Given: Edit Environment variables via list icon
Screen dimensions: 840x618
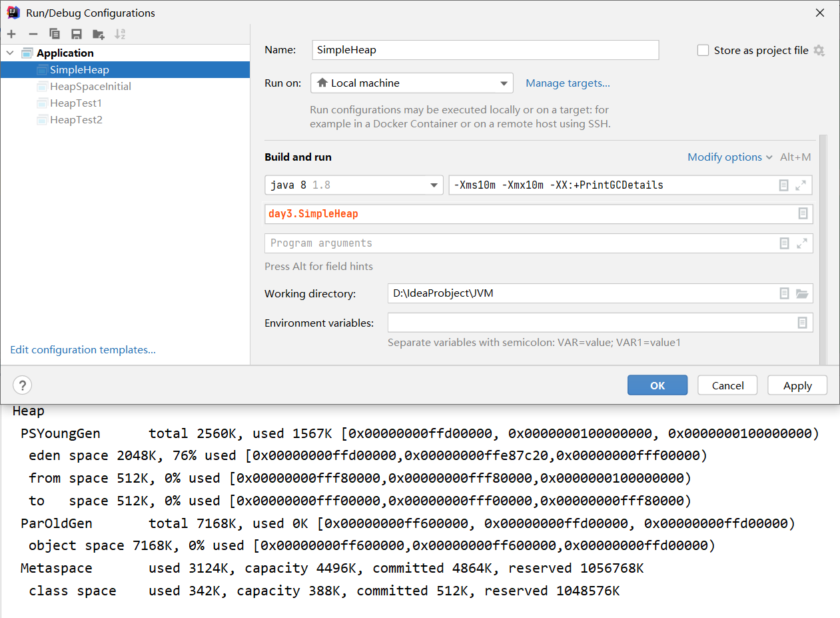Looking at the screenshot, I should tap(803, 323).
